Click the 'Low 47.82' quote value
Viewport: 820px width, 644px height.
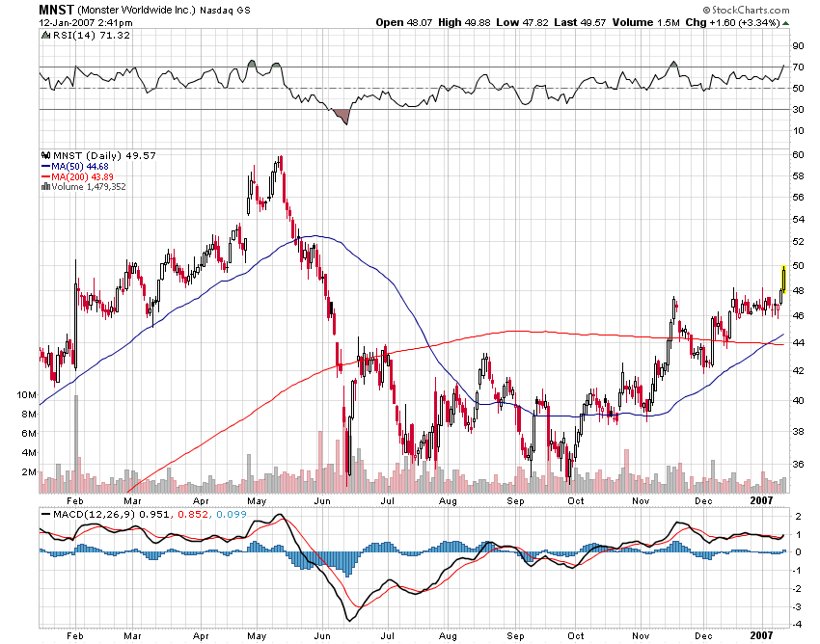pyautogui.click(x=523, y=22)
